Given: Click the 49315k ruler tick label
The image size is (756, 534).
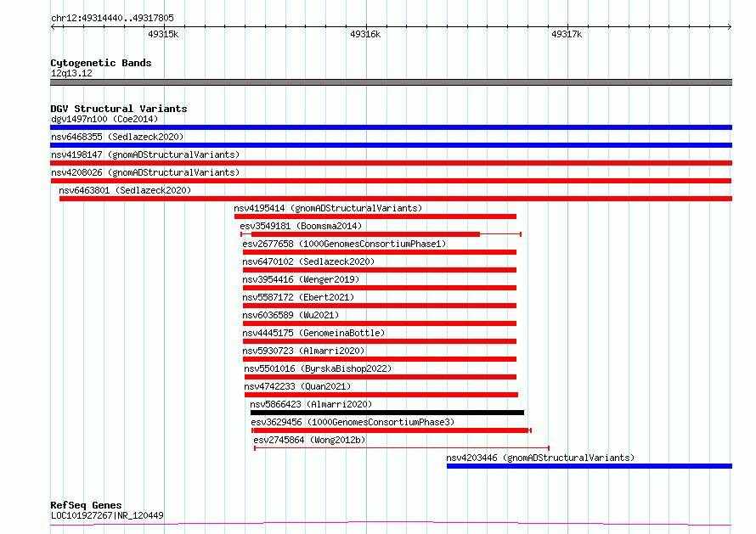Looking at the screenshot, I should point(163,34).
